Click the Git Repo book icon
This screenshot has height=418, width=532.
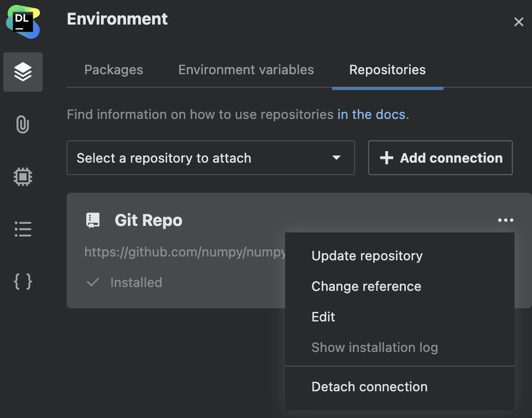tap(92, 220)
